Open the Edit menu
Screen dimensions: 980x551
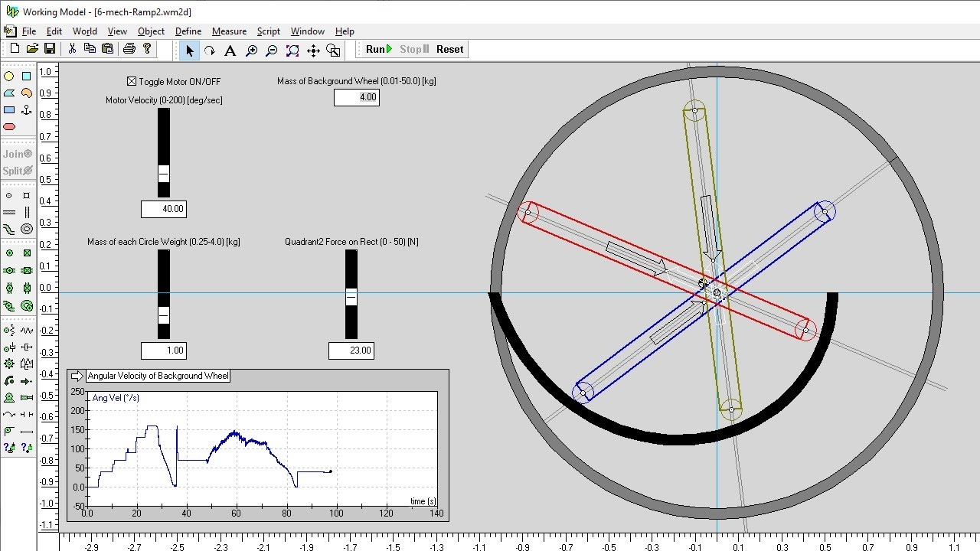[54, 31]
